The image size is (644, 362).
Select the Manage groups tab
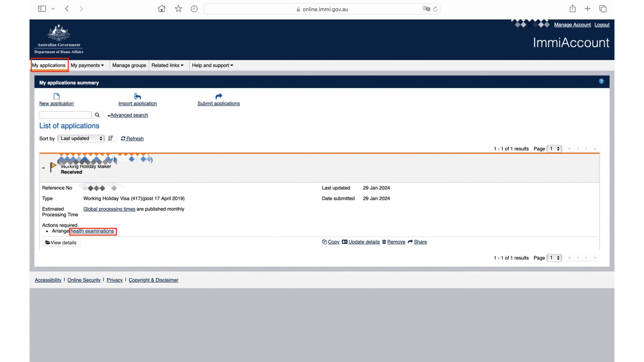pyautogui.click(x=129, y=65)
